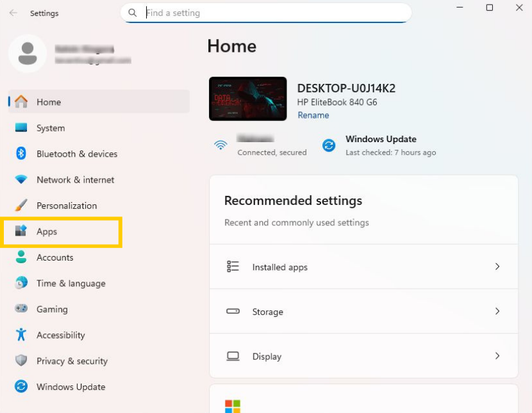Click the Privacy shield icon
This screenshot has width=532, height=413.
pyautogui.click(x=21, y=360)
